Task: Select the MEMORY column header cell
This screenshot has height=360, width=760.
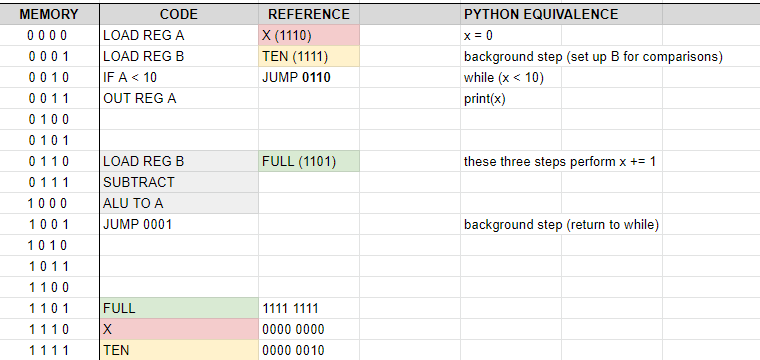Action: click(49, 15)
